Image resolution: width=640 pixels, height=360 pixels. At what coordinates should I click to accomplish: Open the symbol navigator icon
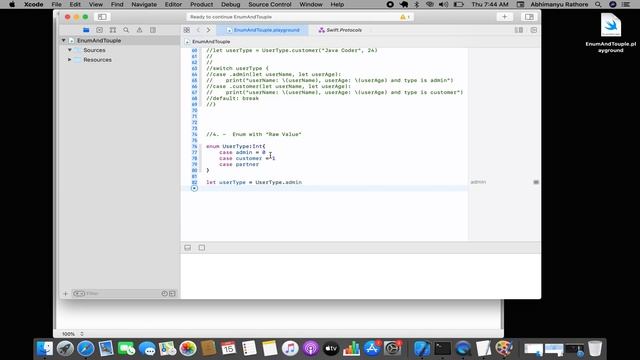[x=113, y=30]
